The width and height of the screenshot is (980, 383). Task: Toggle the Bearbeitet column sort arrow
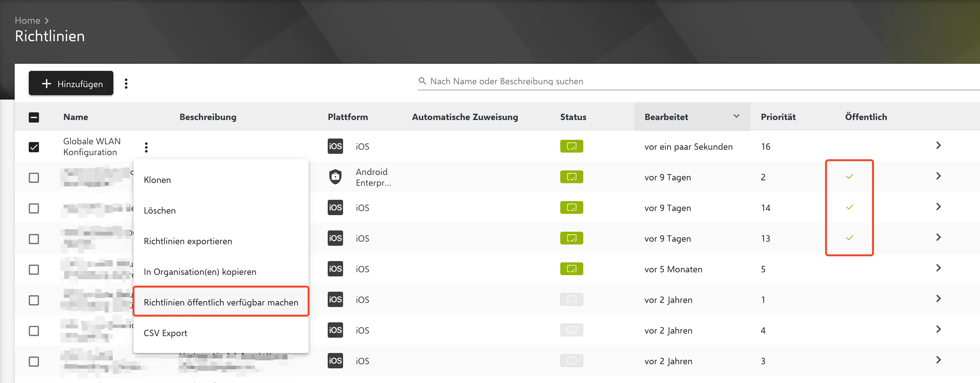pyautogui.click(x=736, y=116)
